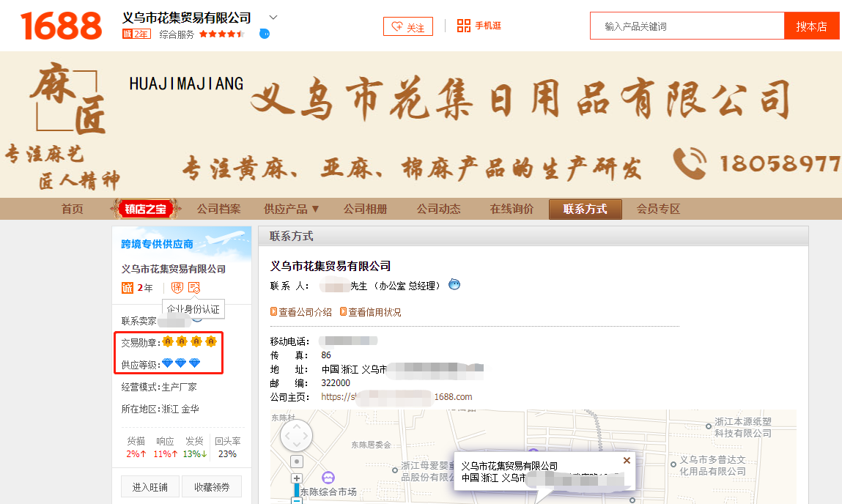Click the 联系方式 panel heading
The width and height of the screenshot is (842, 504).
click(292, 236)
